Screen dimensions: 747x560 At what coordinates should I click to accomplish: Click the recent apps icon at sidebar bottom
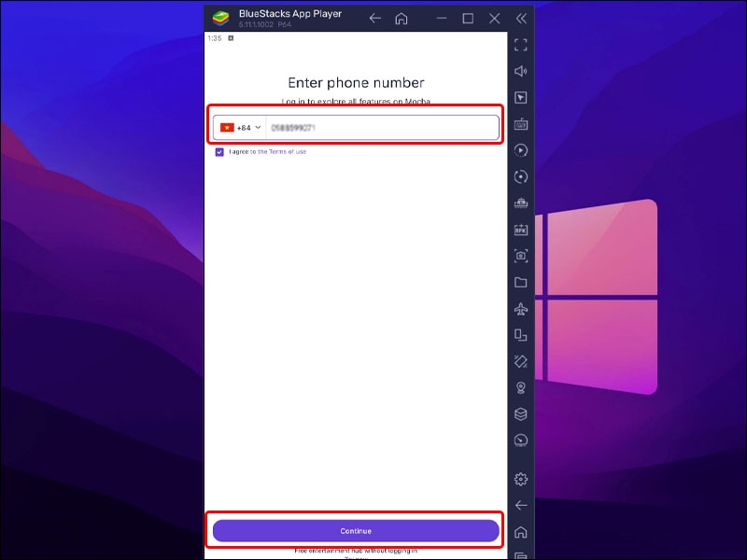click(x=521, y=555)
